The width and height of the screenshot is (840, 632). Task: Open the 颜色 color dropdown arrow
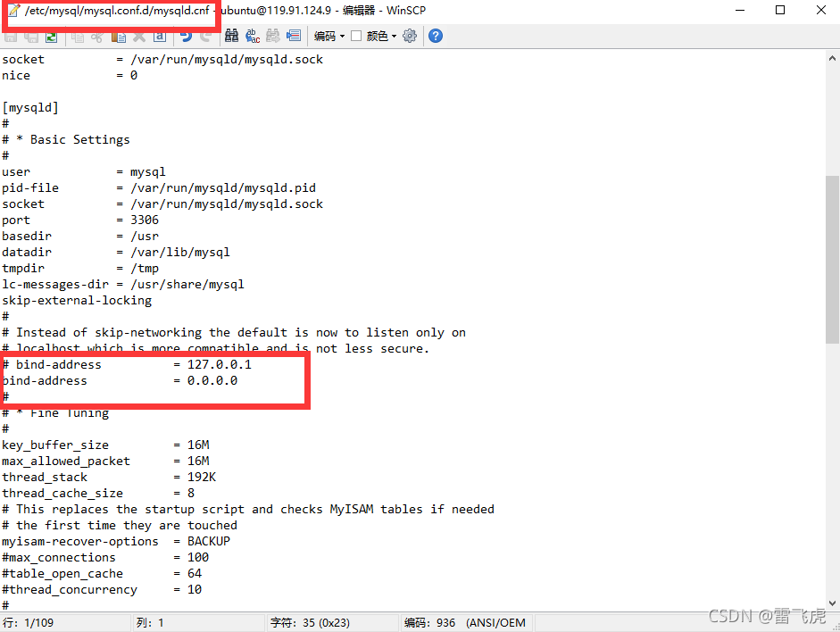[394, 36]
